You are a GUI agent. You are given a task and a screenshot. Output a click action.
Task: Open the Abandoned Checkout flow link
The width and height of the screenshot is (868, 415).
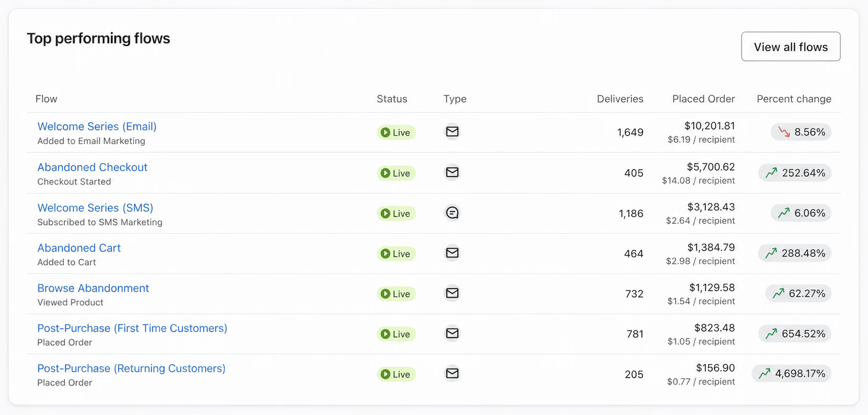coord(93,167)
